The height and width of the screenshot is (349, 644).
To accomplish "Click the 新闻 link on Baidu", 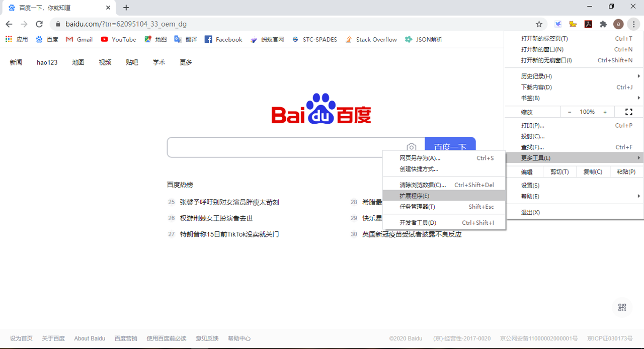I will pos(16,62).
